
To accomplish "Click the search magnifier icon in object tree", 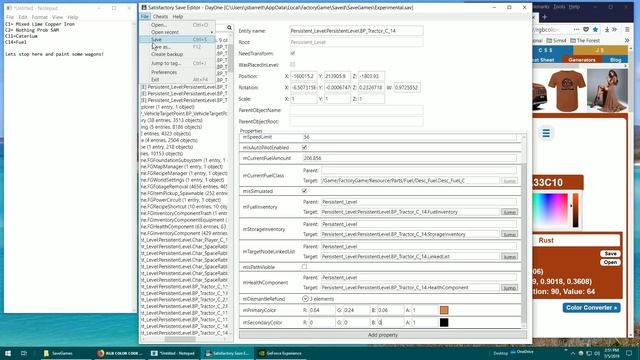I will (x=229, y=27).
